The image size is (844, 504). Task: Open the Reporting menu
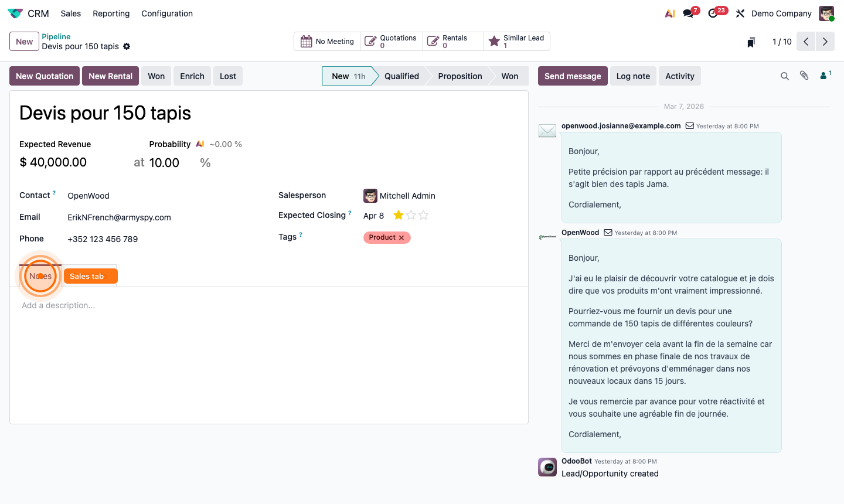point(111,13)
